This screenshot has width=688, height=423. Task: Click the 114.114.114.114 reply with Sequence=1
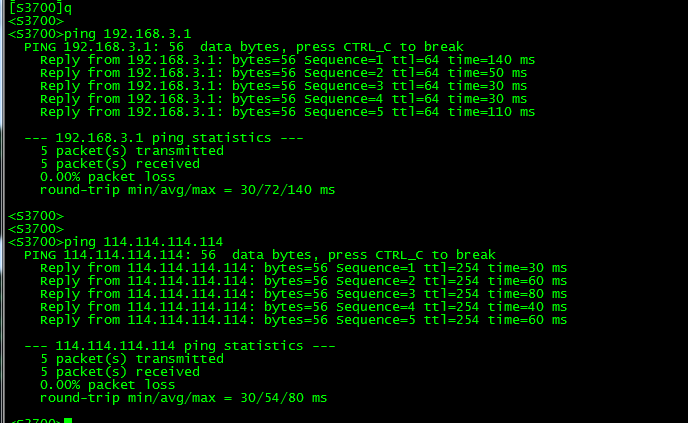coord(304,268)
